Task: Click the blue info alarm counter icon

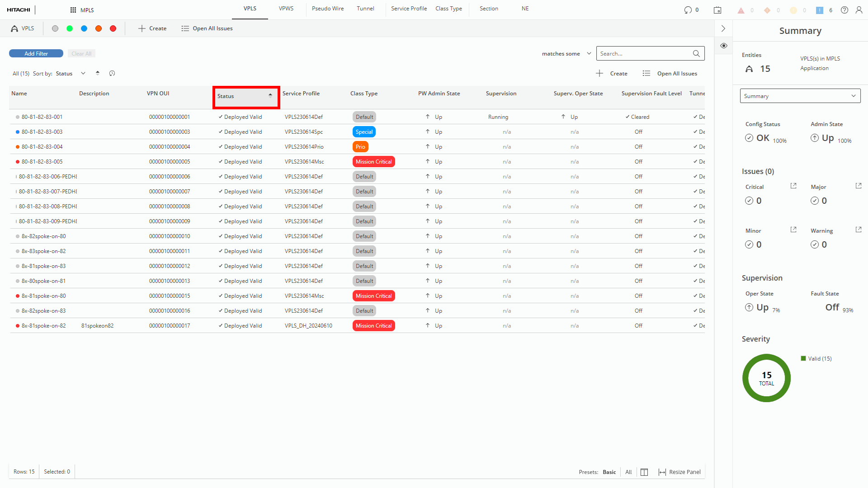Action: tap(819, 10)
